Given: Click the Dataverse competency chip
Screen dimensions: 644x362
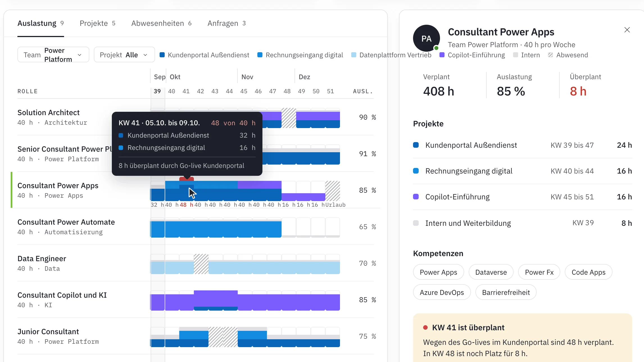Looking at the screenshot, I should point(491,272).
